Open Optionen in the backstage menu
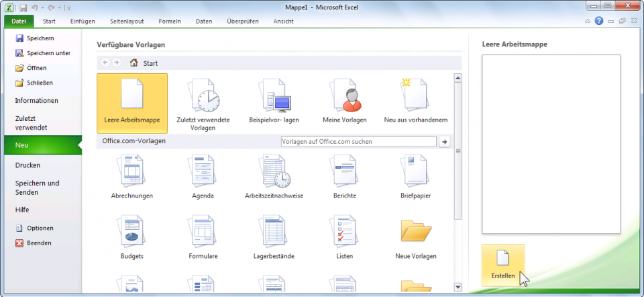The height and width of the screenshot is (297, 644). coord(40,228)
